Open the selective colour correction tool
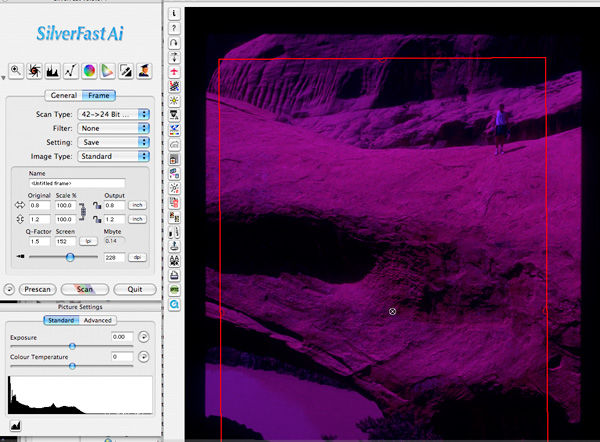600x442 pixels. [107, 70]
